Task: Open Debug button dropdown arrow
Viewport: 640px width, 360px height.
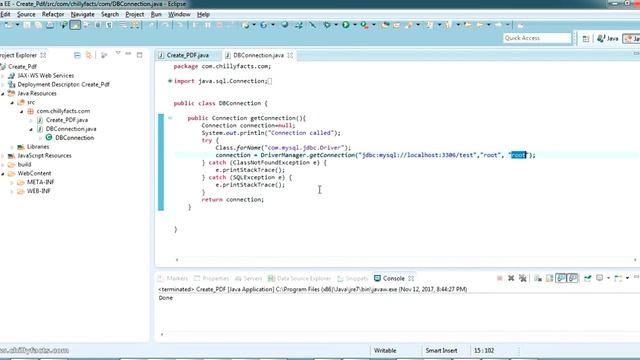Action: coord(336,25)
